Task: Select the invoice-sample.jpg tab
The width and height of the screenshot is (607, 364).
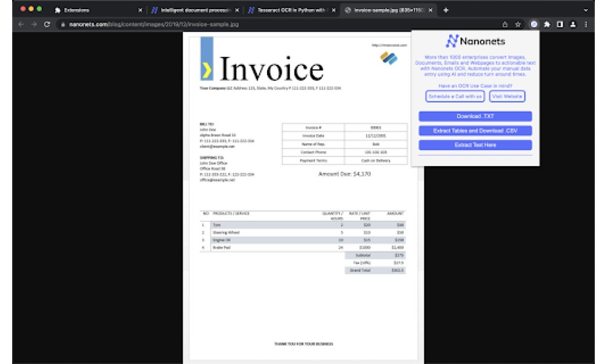Action: (x=389, y=10)
